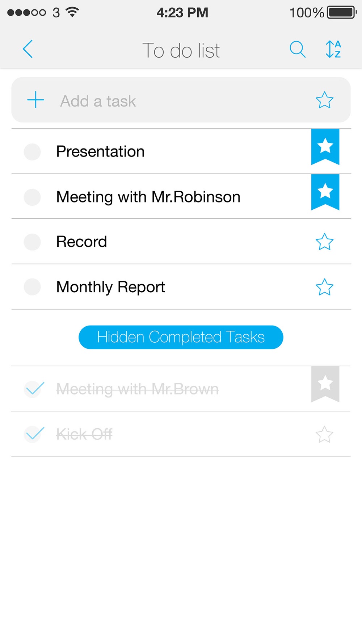The height and width of the screenshot is (644, 362).
Task: Open the A-Z sort options
Action: pyautogui.click(x=333, y=49)
